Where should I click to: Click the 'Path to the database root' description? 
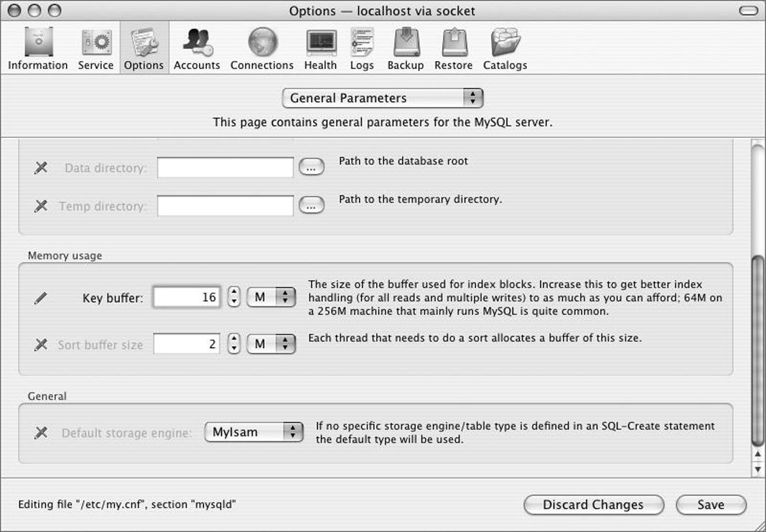[x=403, y=161]
